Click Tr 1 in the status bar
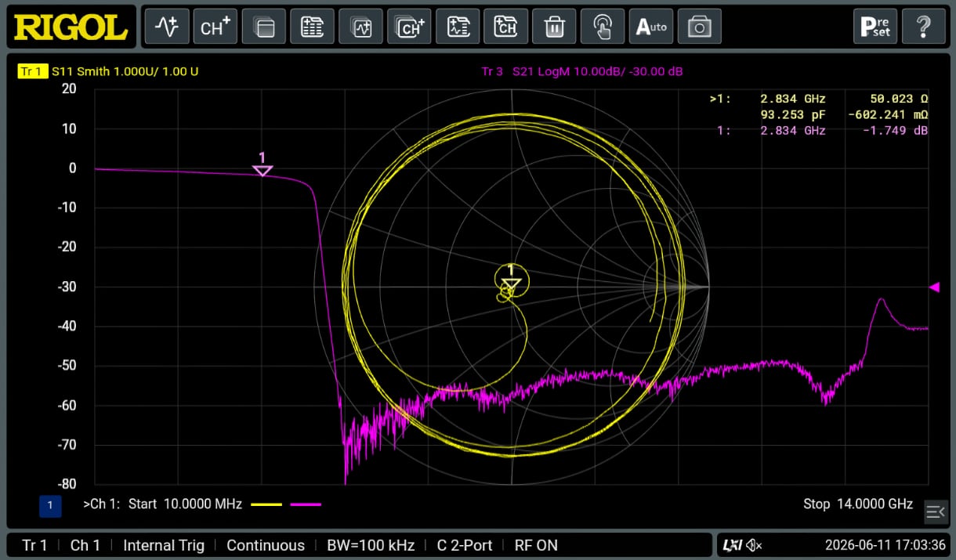 [x=34, y=545]
